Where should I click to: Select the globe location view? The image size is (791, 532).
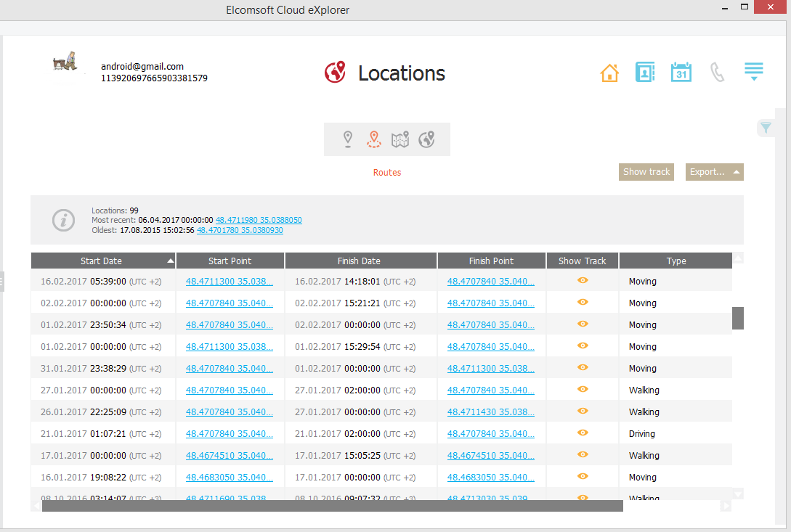[426, 139]
